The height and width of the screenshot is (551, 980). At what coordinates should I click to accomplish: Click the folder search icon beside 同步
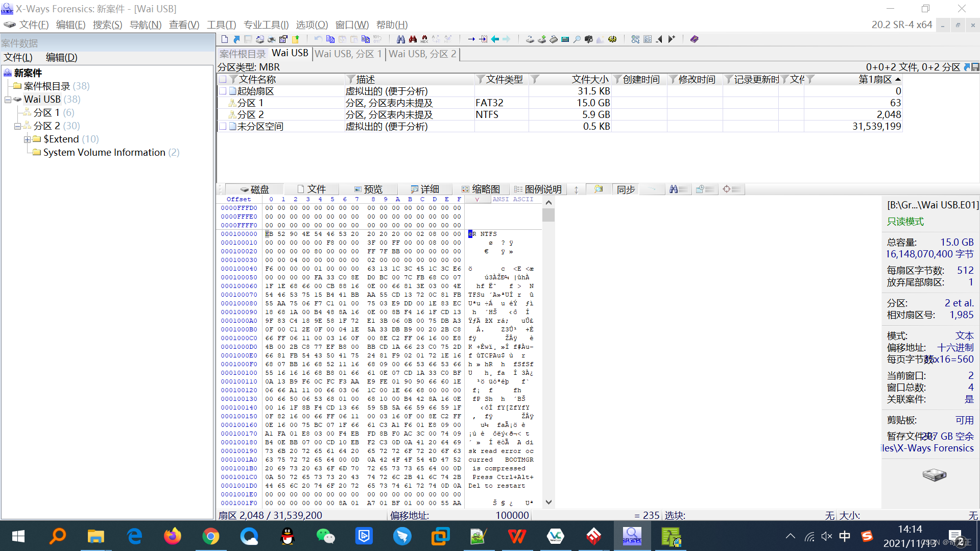599,189
